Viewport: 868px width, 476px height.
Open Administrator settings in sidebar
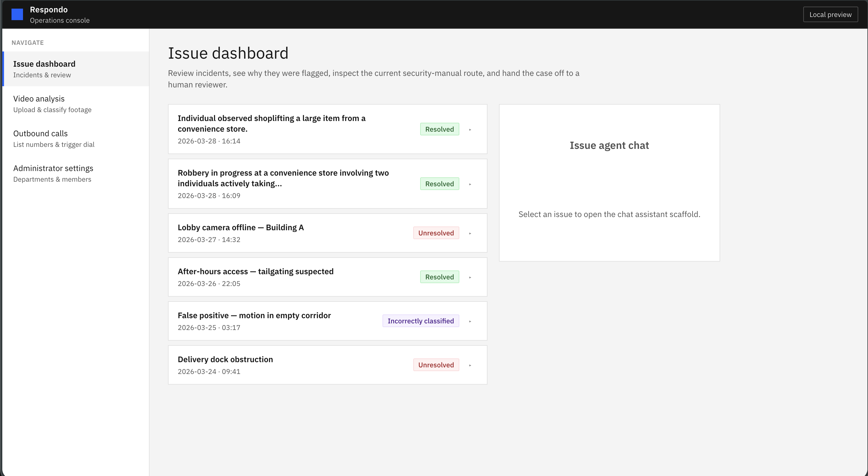pos(53,173)
